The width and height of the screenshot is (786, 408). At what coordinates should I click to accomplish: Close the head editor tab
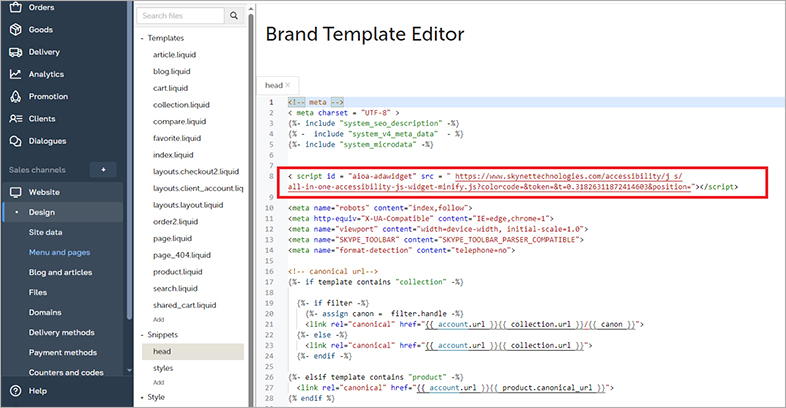tap(287, 86)
